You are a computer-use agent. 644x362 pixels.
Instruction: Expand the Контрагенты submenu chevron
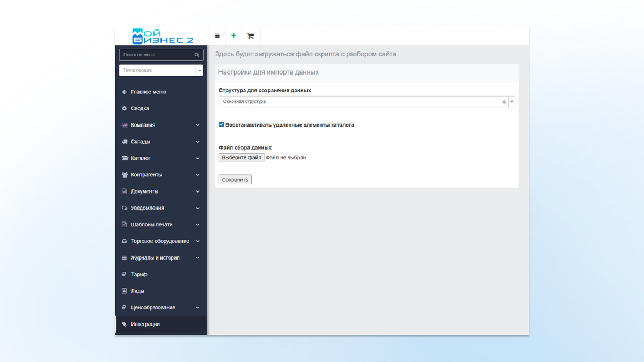197,175
